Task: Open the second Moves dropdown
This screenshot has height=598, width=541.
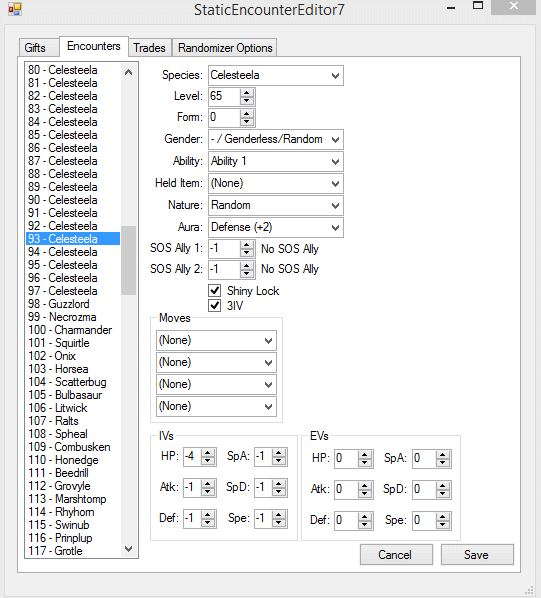Action: click(x=216, y=362)
